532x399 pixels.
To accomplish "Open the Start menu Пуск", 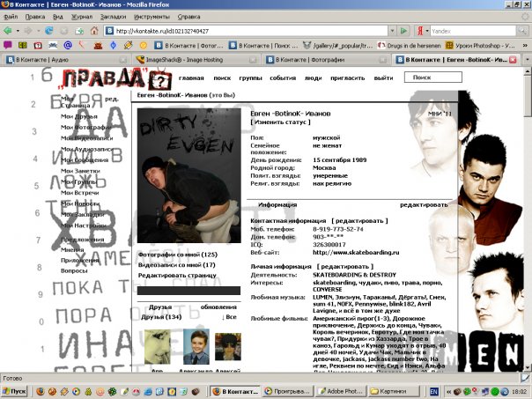I will [14, 392].
